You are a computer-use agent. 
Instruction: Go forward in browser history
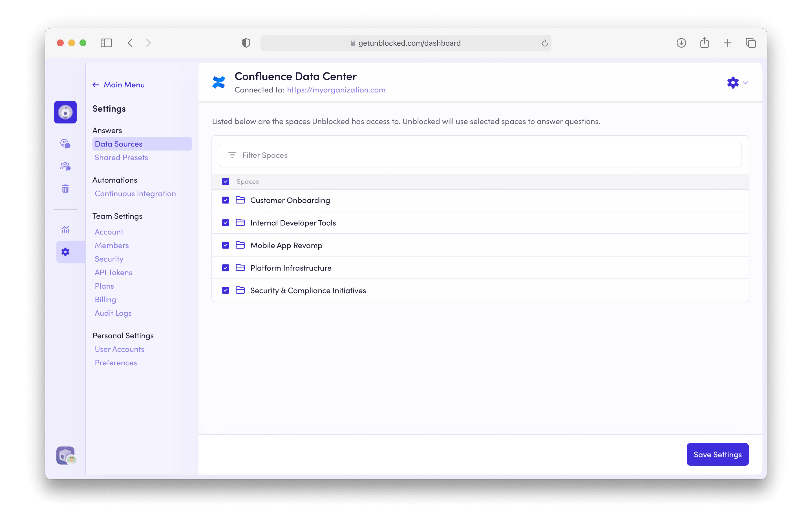148,43
